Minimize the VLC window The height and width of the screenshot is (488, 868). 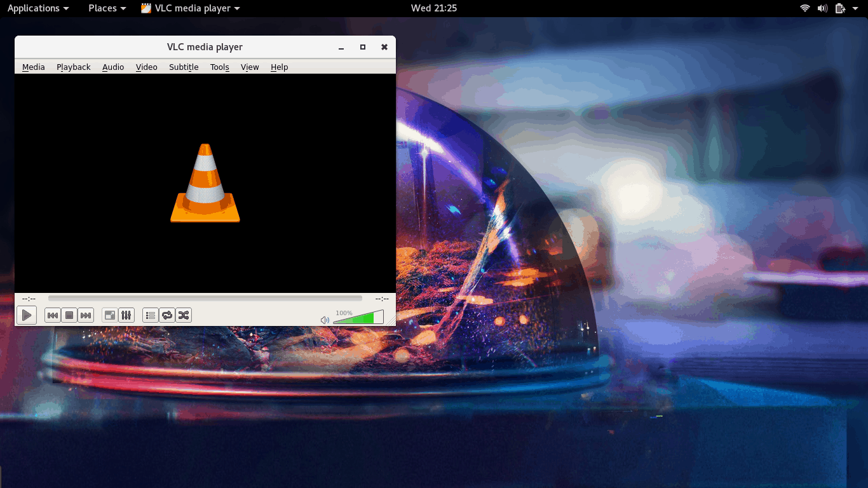point(341,47)
